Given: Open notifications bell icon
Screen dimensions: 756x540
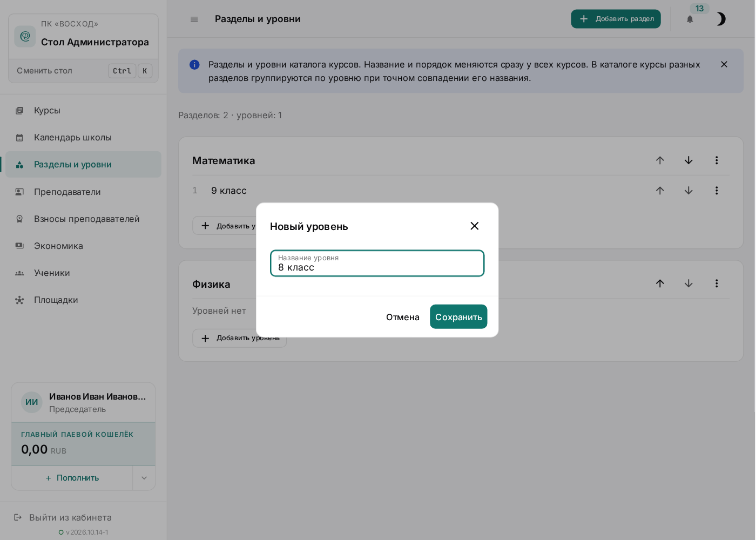Looking at the screenshot, I should pyautogui.click(x=690, y=19).
